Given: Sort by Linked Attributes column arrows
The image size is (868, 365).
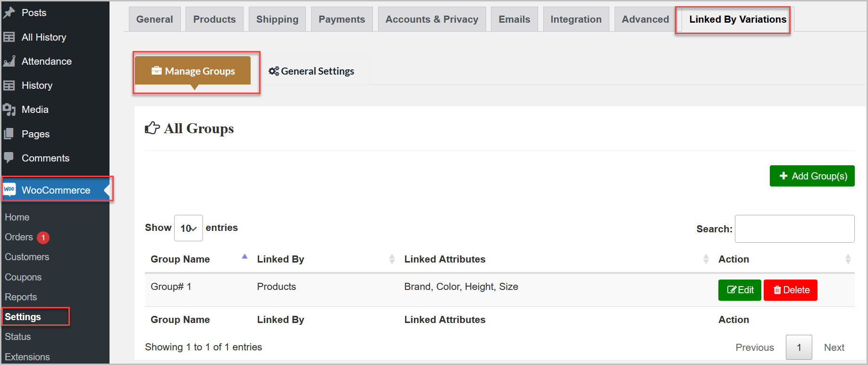Looking at the screenshot, I should point(706,259).
